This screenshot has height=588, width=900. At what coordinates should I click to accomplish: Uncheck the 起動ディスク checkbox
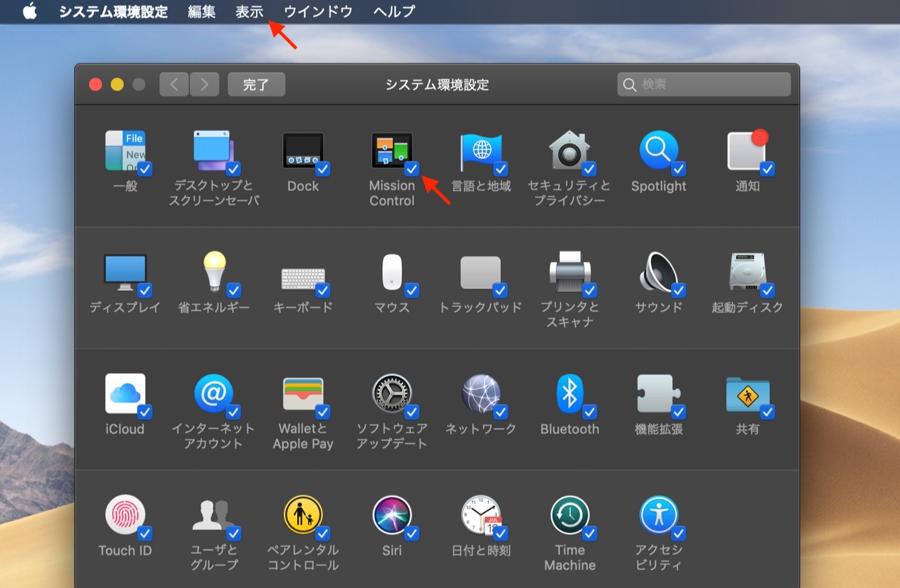coord(767,290)
